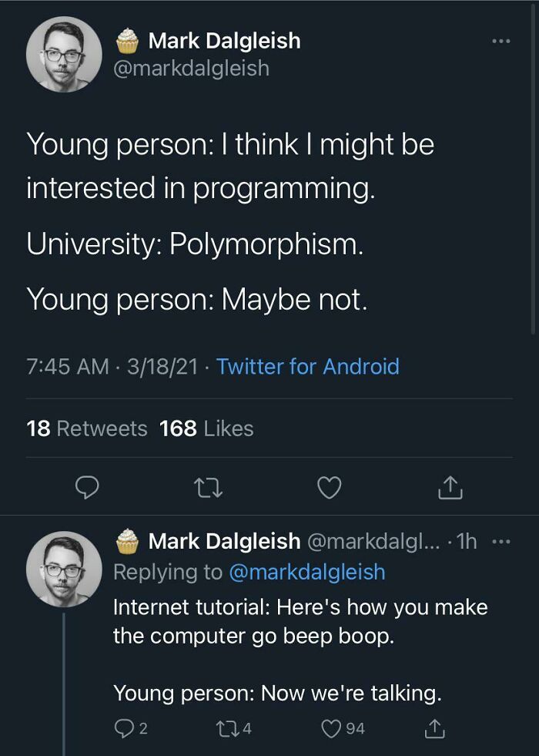Viewport: 539px width, 756px height.
Task: Open the share icon on the main tweet
Action: pos(450,486)
